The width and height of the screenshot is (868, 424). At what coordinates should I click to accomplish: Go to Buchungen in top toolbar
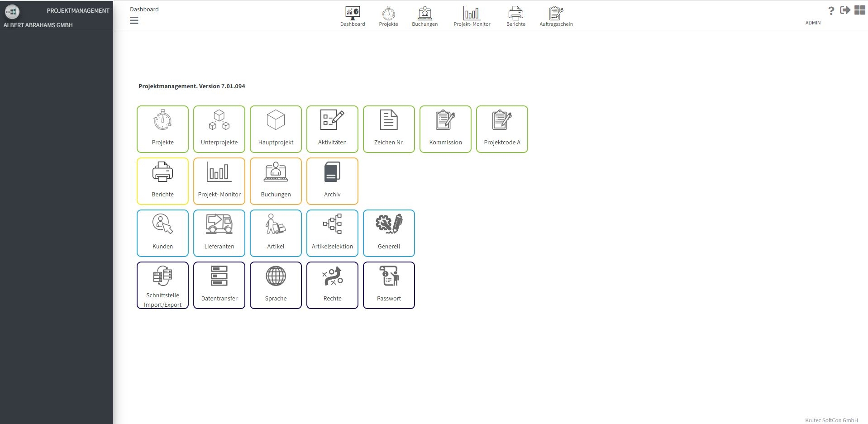pos(424,16)
